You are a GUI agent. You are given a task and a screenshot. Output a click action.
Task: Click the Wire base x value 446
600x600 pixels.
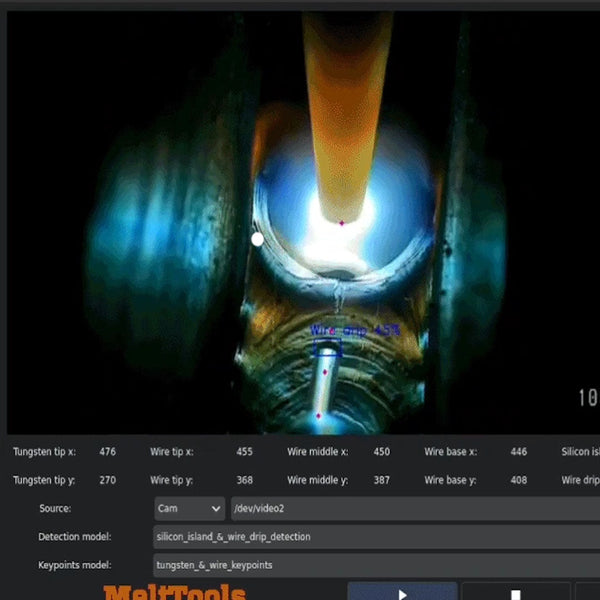518,452
